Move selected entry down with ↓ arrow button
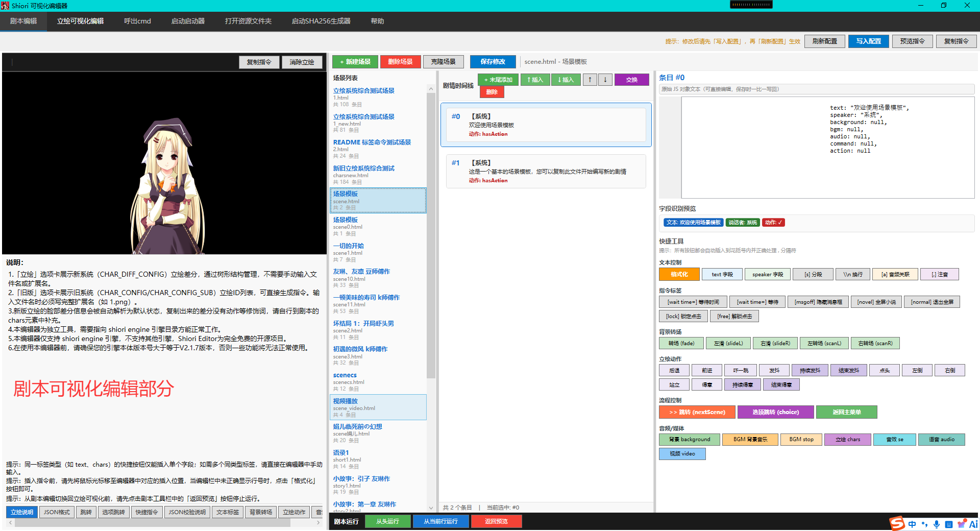Image resolution: width=980 pixels, height=531 pixels. [x=605, y=80]
